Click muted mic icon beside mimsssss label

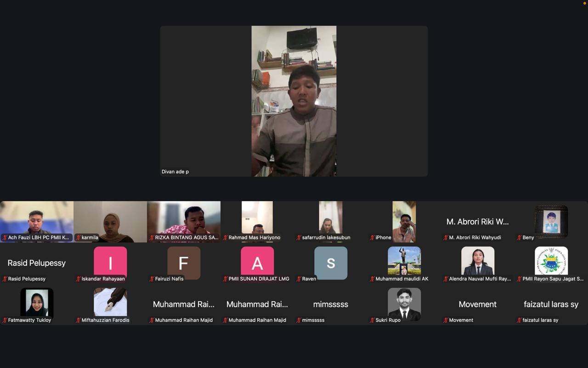coord(299,320)
